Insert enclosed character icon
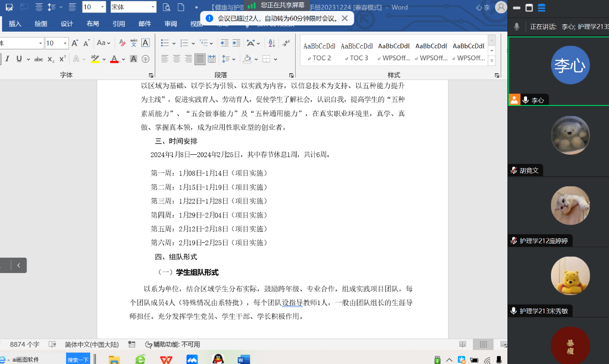609x364 pixels. tap(145, 59)
